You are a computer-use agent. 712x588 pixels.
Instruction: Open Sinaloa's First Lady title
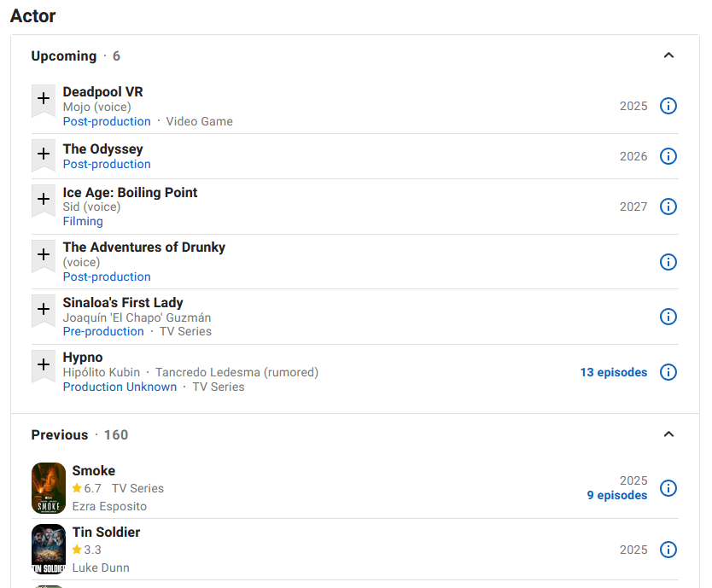click(123, 302)
